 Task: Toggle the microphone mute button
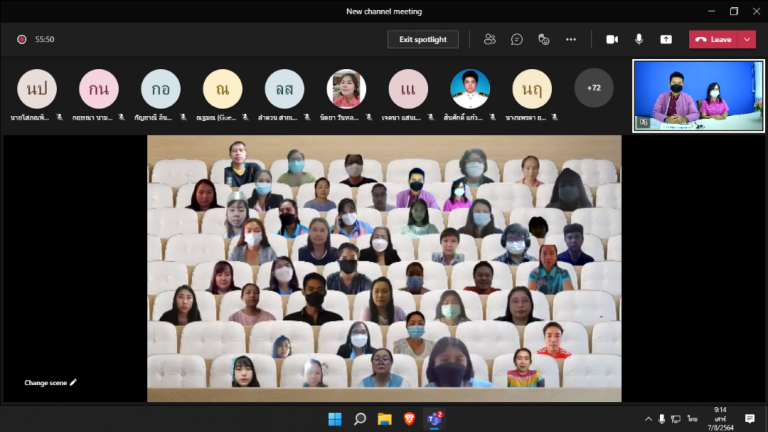click(x=639, y=39)
